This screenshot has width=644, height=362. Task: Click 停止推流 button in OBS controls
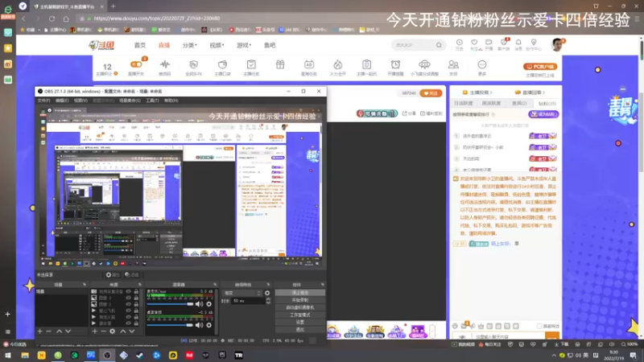click(299, 293)
